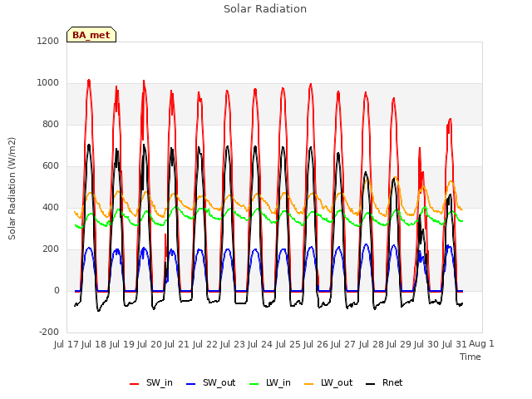This screenshot has width=532, height=399.
Task: Click the Aug 1 x-axis tick label
Action: pos(481,344)
